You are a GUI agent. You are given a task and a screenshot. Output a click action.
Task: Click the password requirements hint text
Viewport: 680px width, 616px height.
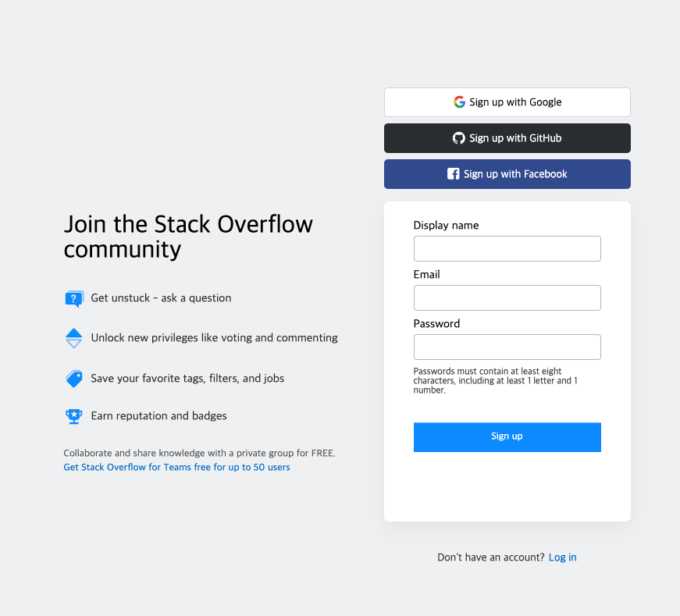tap(494, 380)
